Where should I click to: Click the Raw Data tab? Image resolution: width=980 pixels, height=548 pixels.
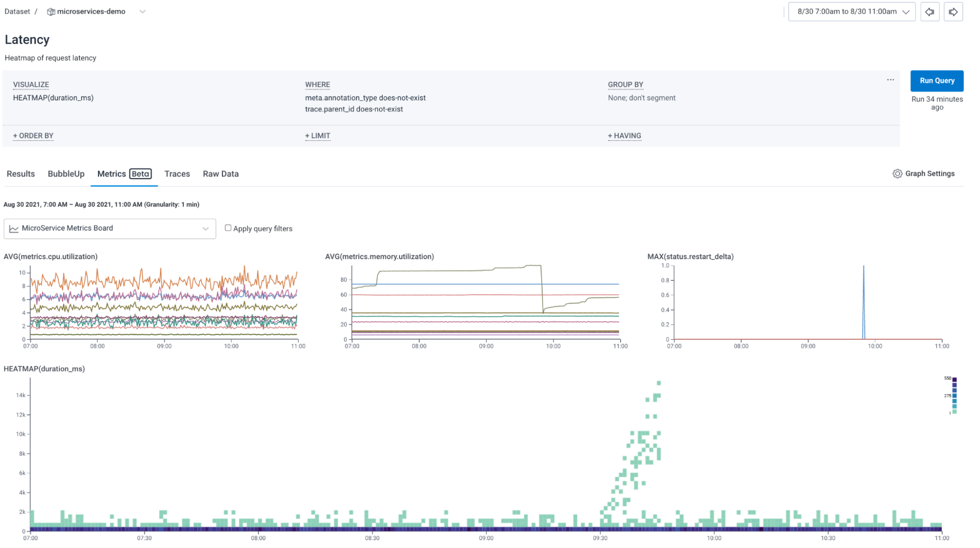220,174
